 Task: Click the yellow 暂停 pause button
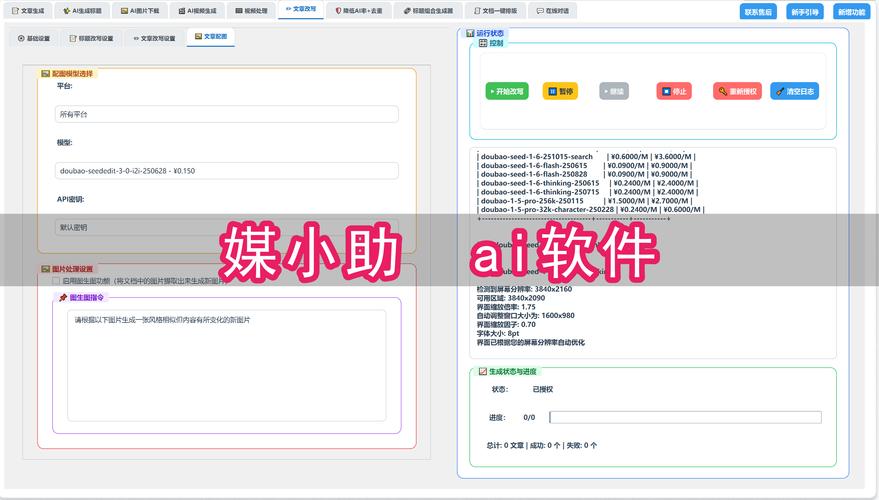(x=560, y=91)
